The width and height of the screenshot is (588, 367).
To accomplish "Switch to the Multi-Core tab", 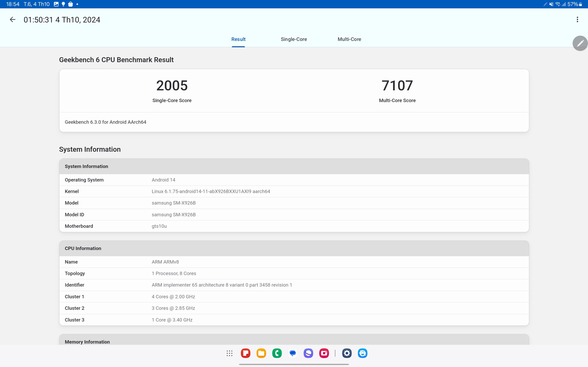I will [x=349, y=39].
